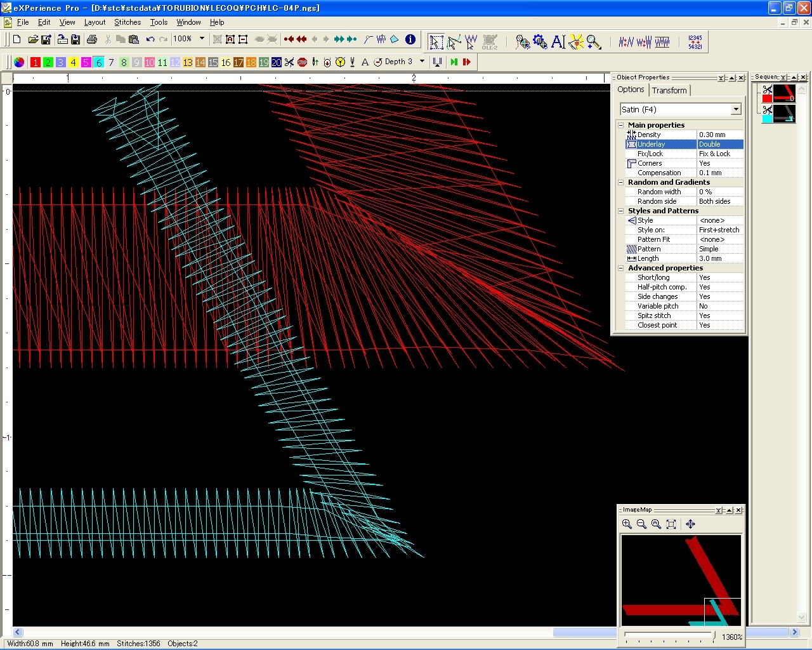Collapse the Main properties section
The width and height of the screenshot is (812, 650).
click(621, 125)
